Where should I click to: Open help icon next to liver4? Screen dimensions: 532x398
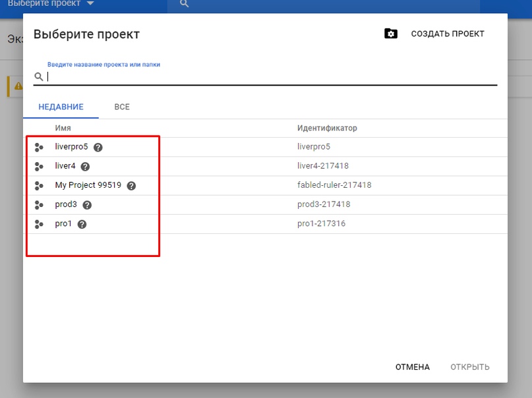coord(85,167)
